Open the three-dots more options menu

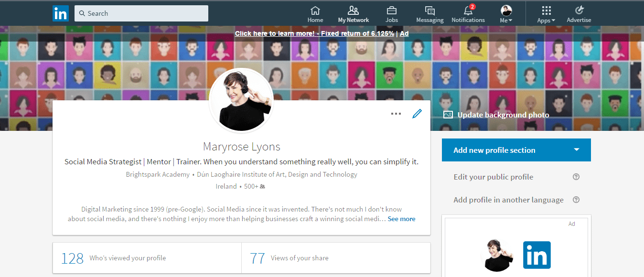pyautogui.click(x=396, y=114)
